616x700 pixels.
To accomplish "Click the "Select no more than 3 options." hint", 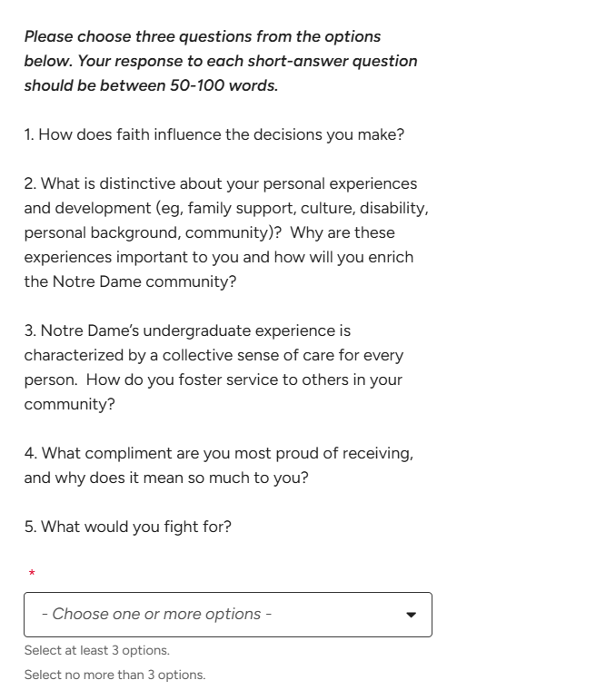I will 114,675.
